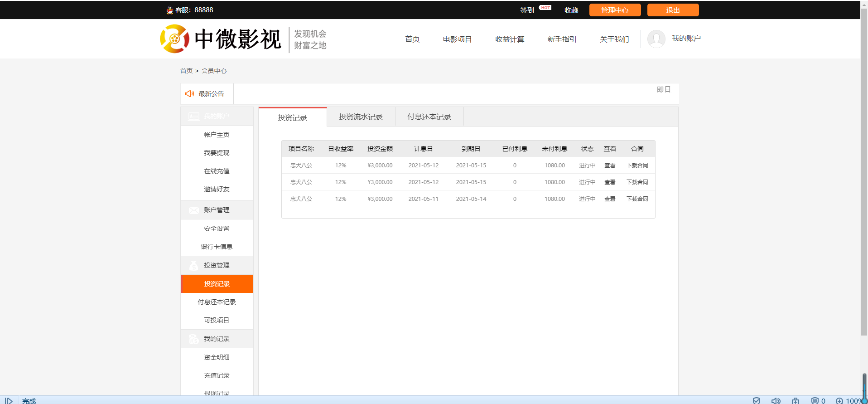
Task: Click the 账户管理 sidebar section header
Action: [x=217, y=210]
